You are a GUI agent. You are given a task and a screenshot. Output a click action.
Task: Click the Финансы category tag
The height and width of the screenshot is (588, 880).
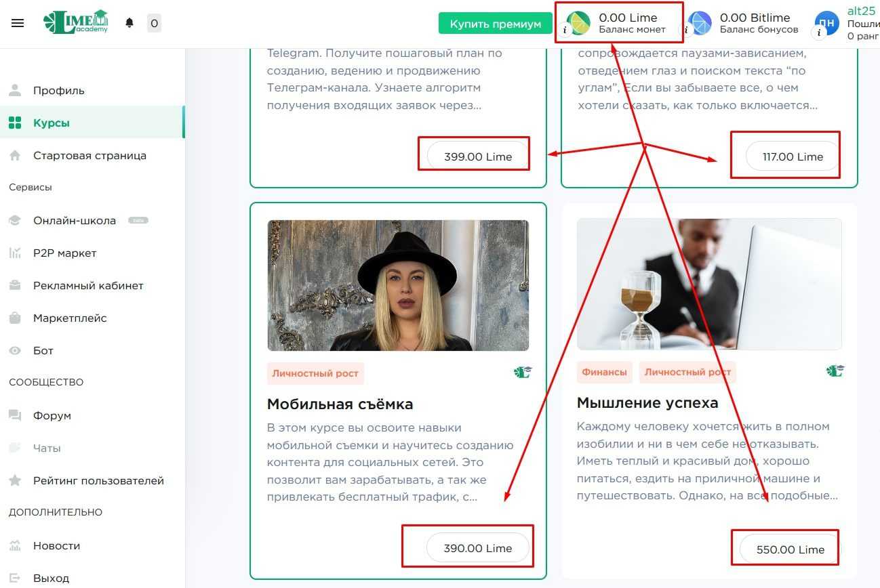tap(604, 372)
